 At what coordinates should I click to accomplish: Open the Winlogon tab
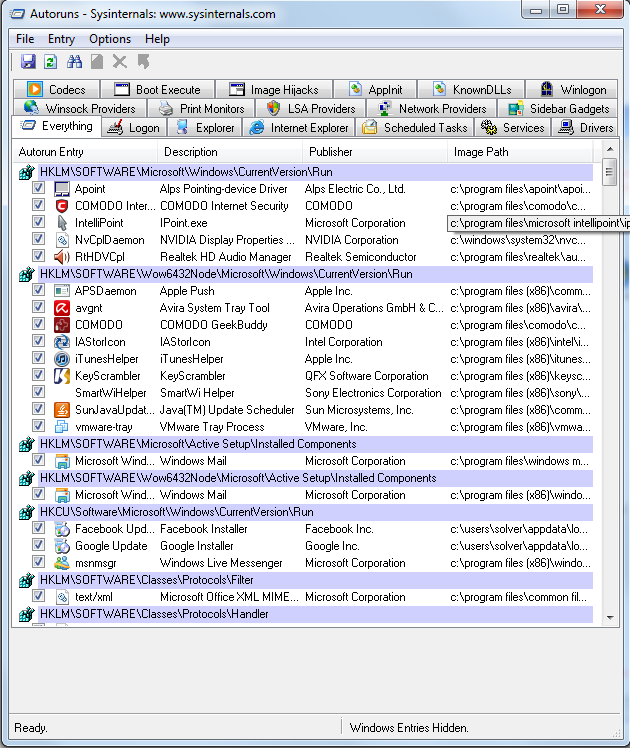click(573, 90)
